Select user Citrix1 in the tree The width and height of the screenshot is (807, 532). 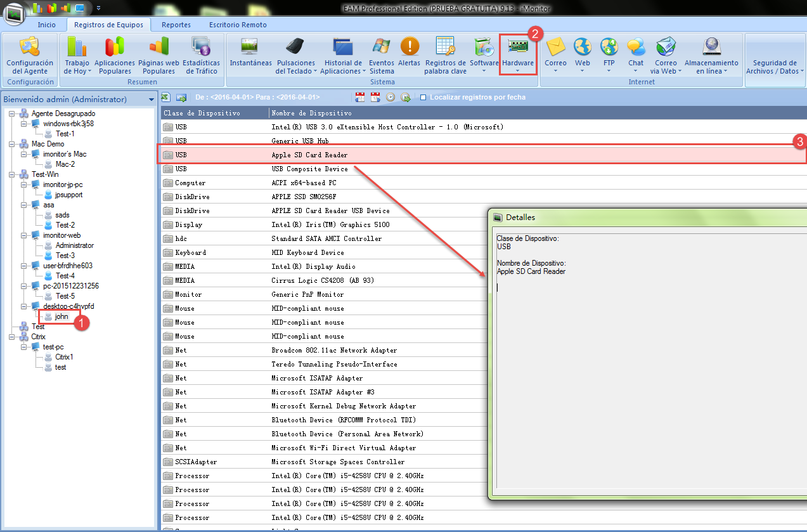pos(64,357)
